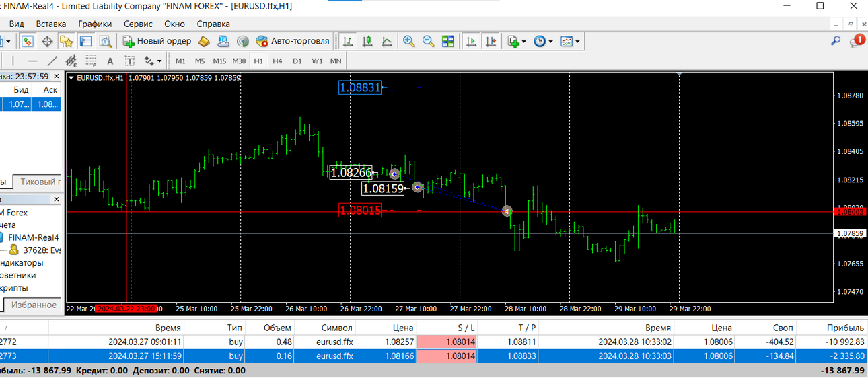
Task: Toggle chart shift icon
Action: tap(491, 41)
